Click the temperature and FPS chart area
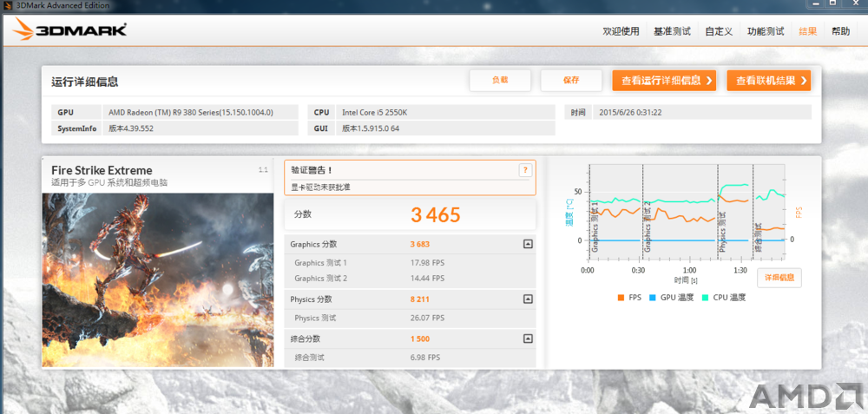 (x=687, y=212)
